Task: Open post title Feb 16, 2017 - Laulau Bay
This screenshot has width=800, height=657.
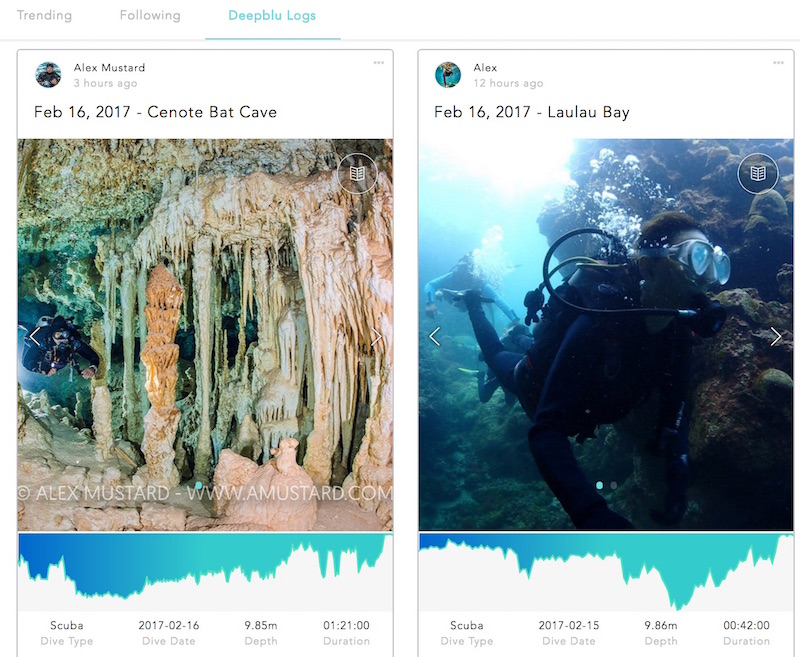Action: [x=532, y=112]
